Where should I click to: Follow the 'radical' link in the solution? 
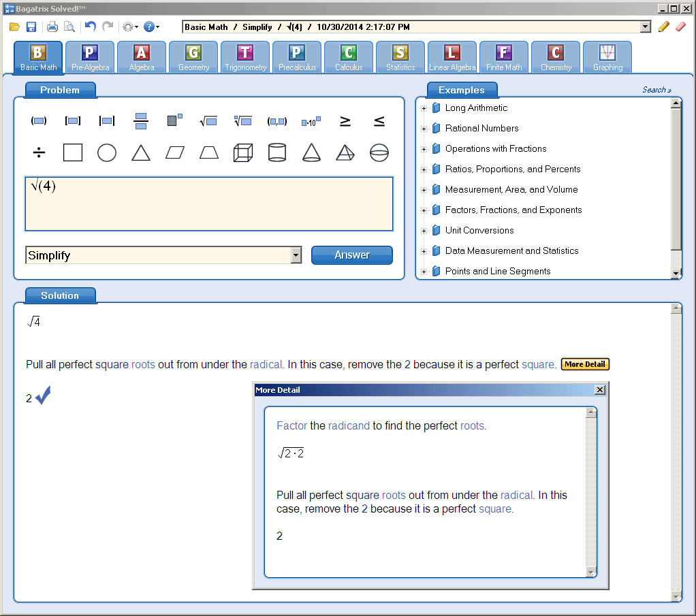click(266, 364)
